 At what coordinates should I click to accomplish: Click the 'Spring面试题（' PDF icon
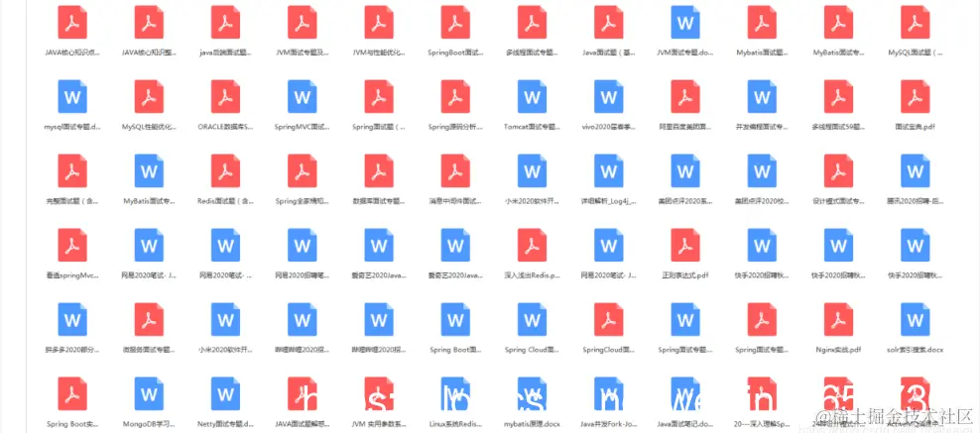click(x=379, y=96)
